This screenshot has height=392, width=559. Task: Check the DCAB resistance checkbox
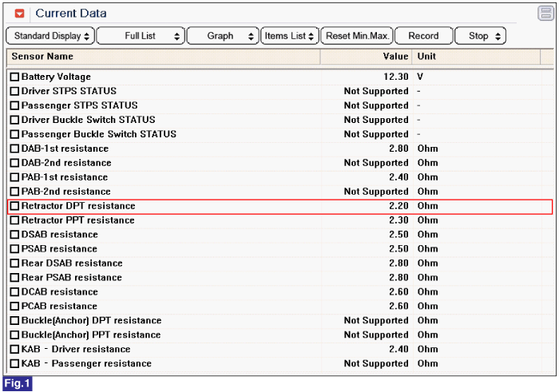tap(14, 292)
